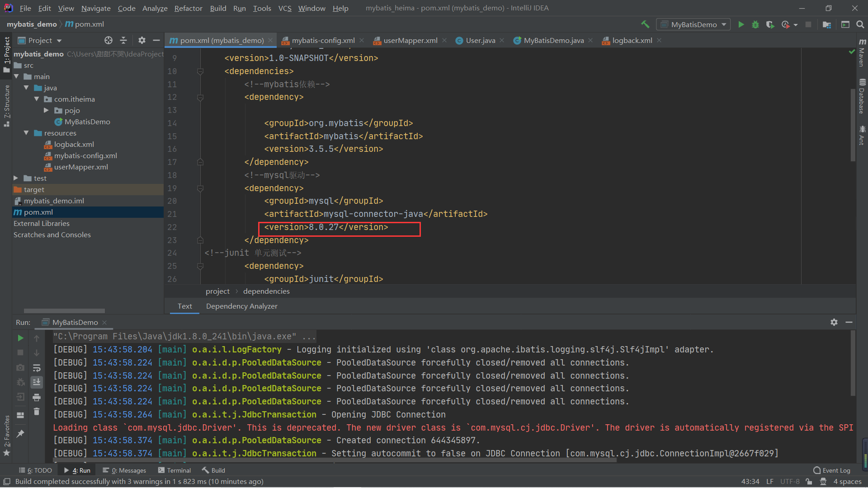Run MyBatisDemo with Coverage icon
This screenshot has width=868, height=488.
[x=770, y=24]
